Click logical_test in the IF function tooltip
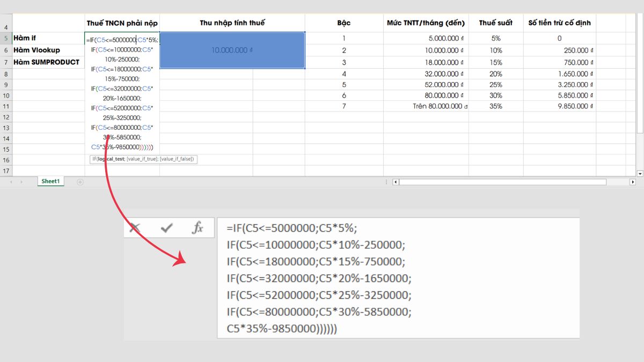644x362 pixels. click(108, 159)
